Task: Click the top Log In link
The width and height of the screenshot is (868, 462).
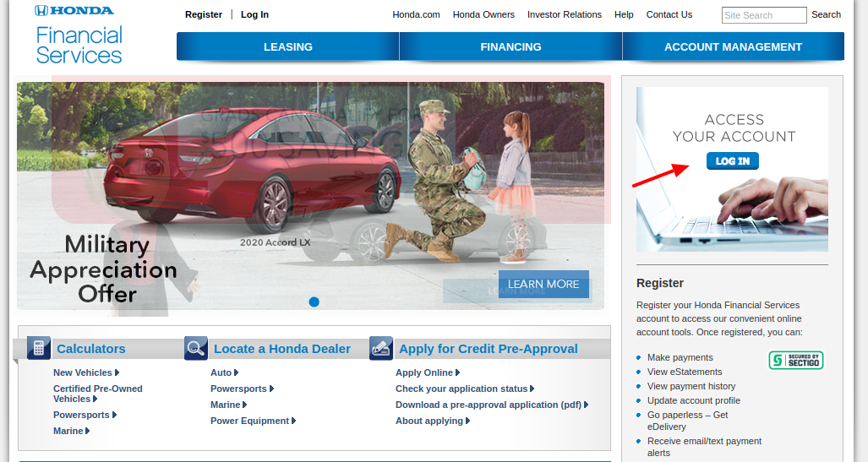Action: 254,14
